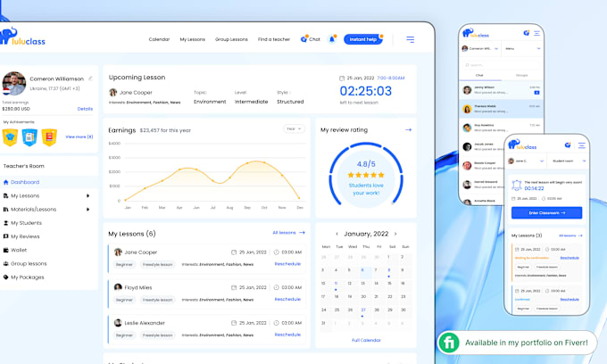Open the hamburger menu in dashboard header
The height and width of the screenshot is (364, 607).
pyautogui.click(x=411, y=39)
